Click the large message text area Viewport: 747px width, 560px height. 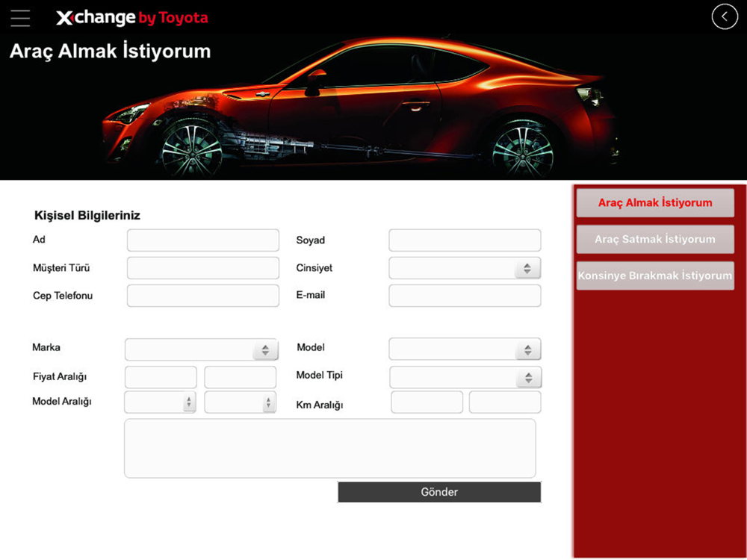click(x=329, y=448)
